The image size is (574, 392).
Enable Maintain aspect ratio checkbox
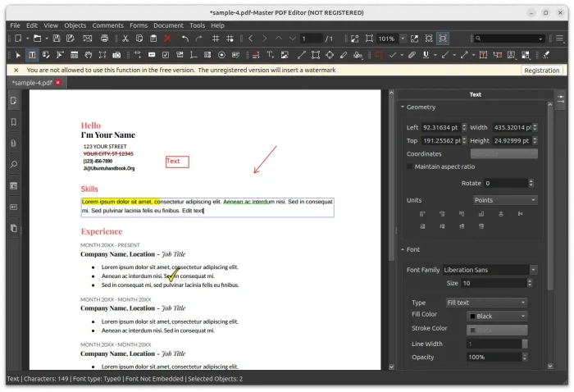(411, 167)
